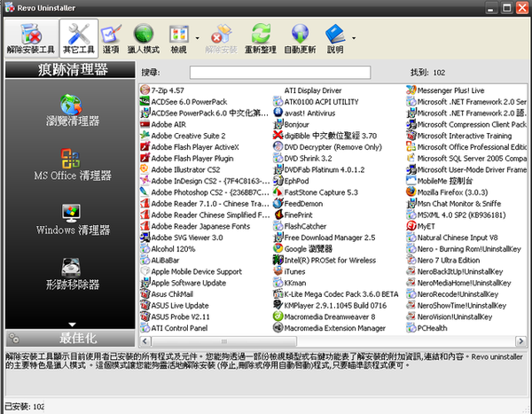Screen dimensions: 532x414
Task: Select FeedDemon entry
Action: point(298,204)
